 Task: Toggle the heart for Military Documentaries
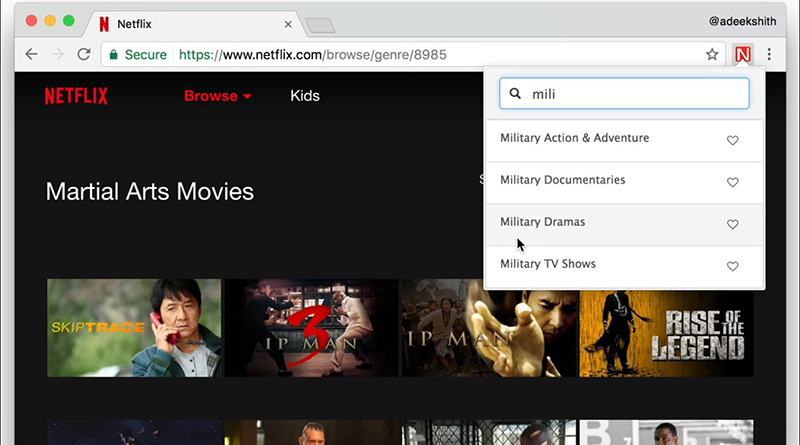click(x=732, y=183)
